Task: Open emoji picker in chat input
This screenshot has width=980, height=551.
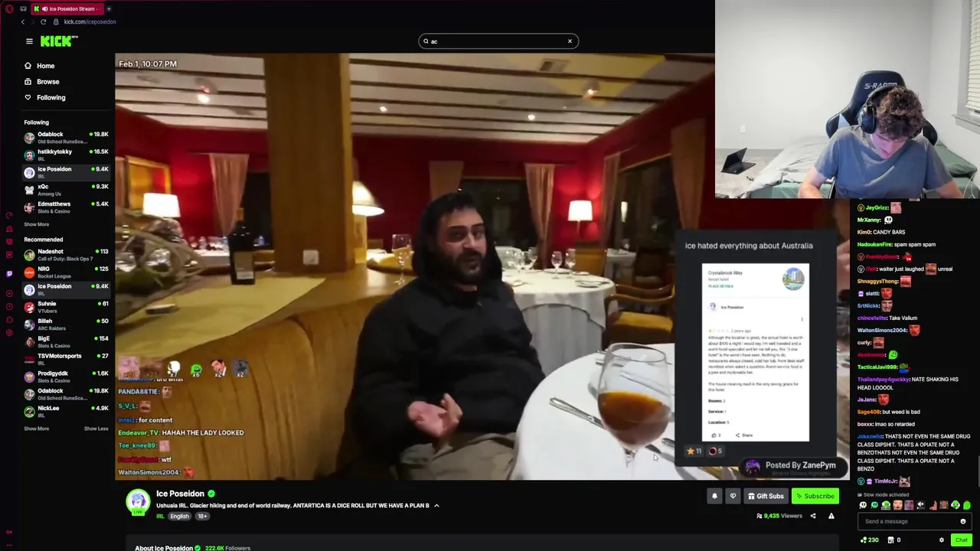Action: tap(963, 522)
